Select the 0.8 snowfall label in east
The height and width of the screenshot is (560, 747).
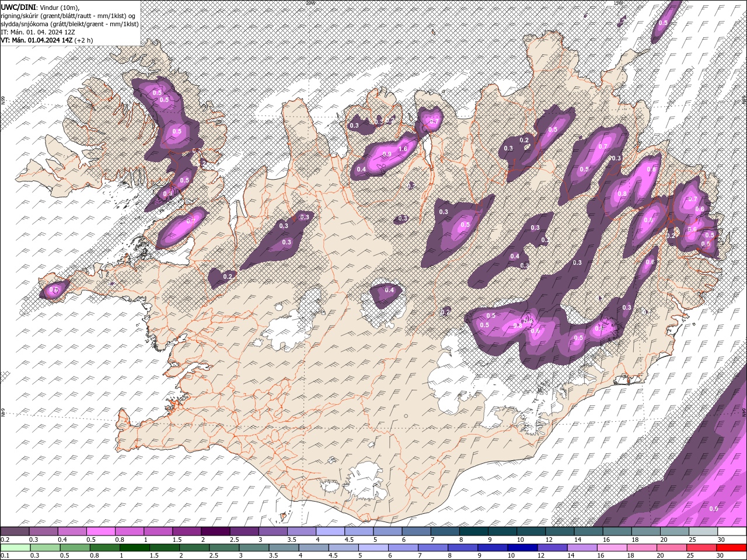coord(622,194)
